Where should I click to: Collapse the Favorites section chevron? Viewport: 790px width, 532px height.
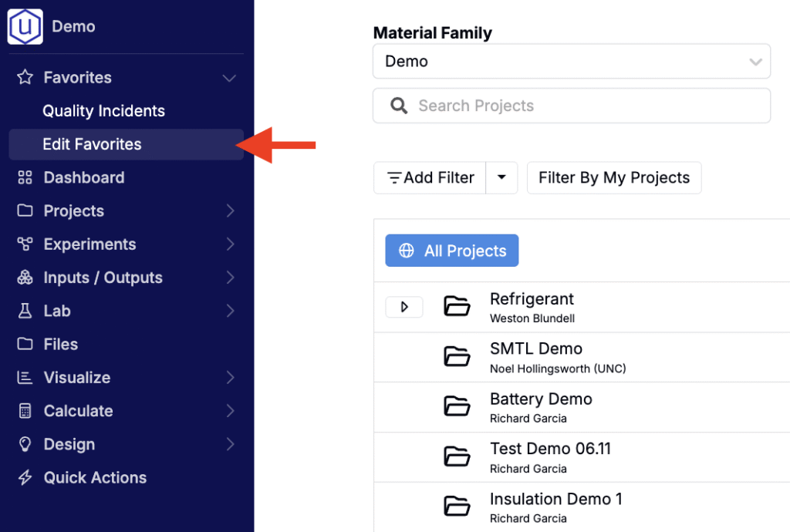(228, 78)
